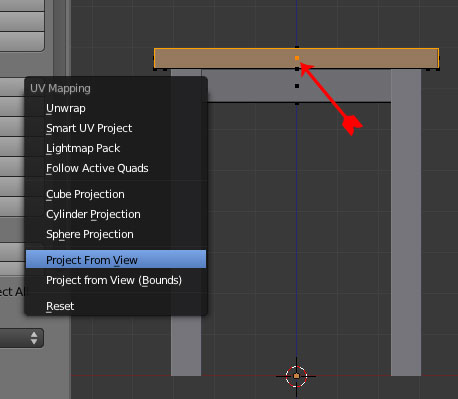Select Smart UV Project option

[x=116, y=128]
